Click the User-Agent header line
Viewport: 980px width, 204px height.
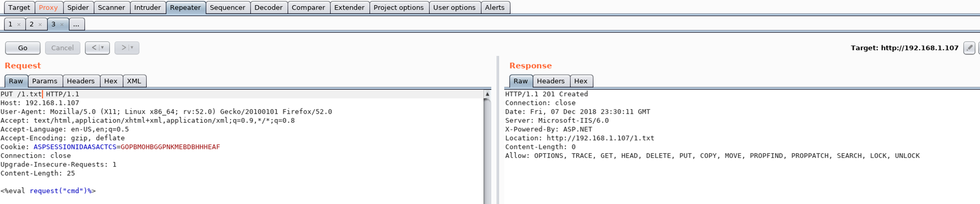click(166, 111)
